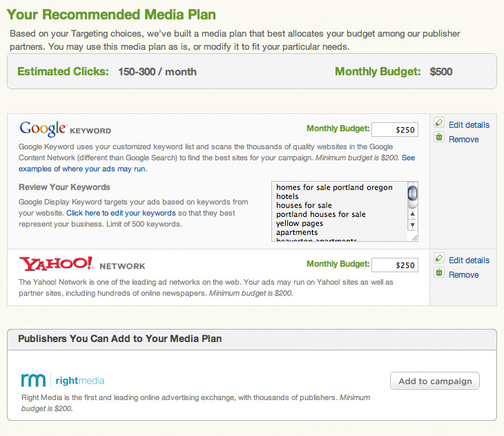
Task: Click the total Monthly Budget '$500' value
Action: click(441, 71)
